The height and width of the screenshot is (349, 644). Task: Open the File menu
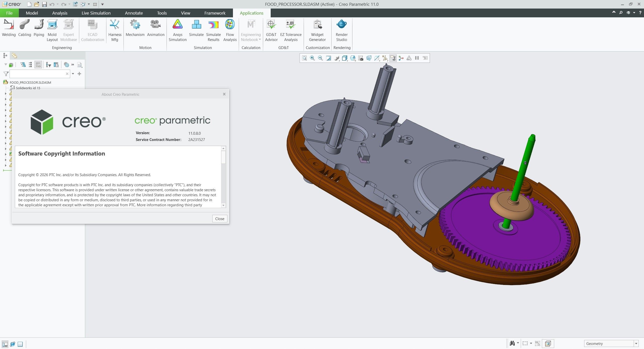click(9, 13)
